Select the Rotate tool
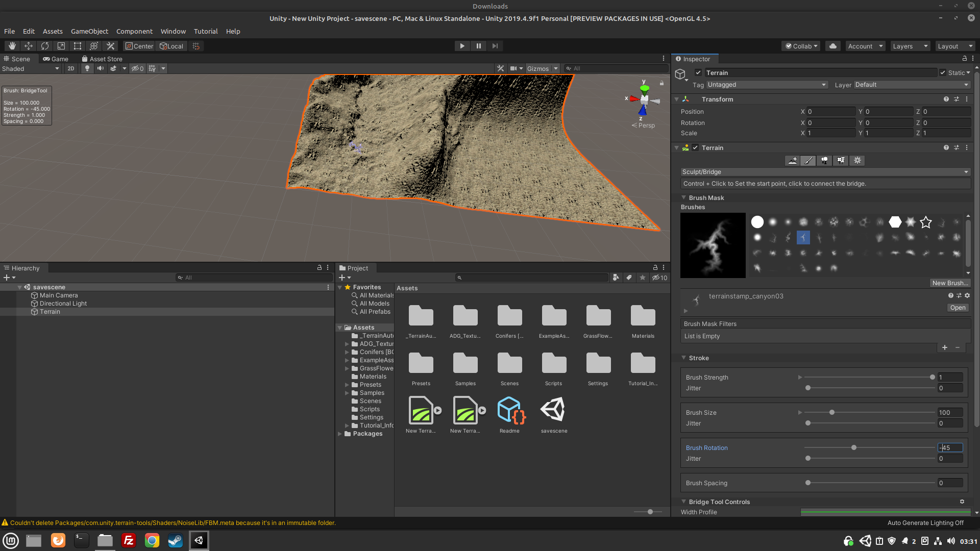This screenshot has height=551, width=980. tap(45, 46)
